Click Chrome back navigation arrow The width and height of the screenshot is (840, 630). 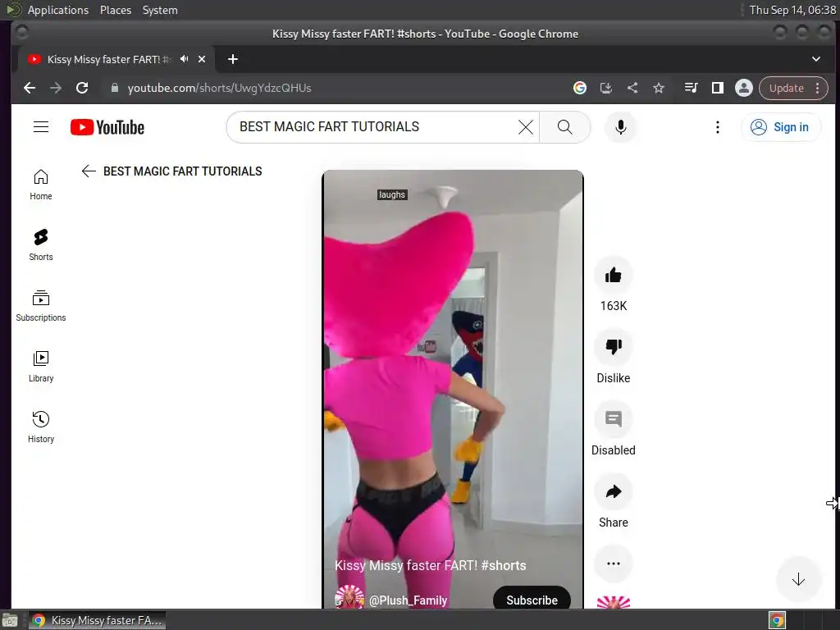pyautogui.click(x=30, y=88)
